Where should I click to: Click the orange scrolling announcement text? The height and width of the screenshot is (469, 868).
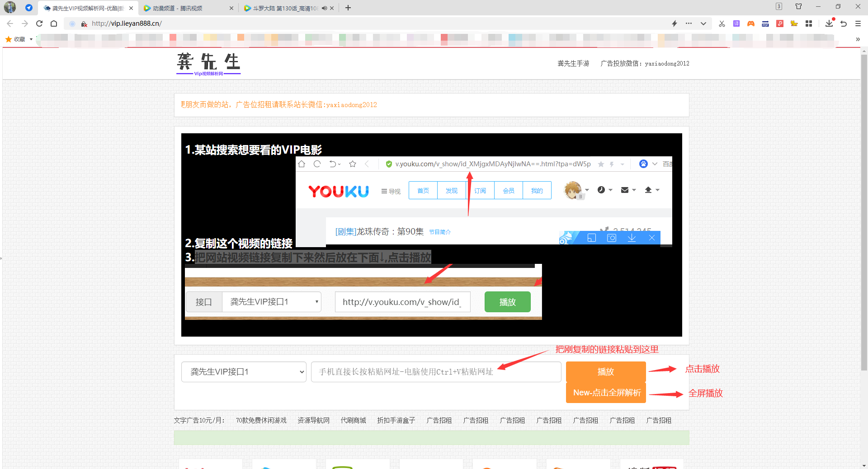tap(279, 105)
